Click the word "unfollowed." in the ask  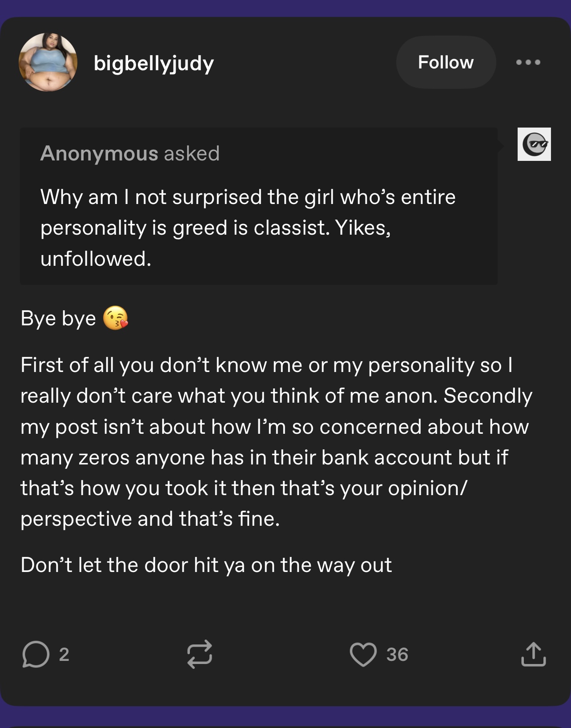click(96, 259)
